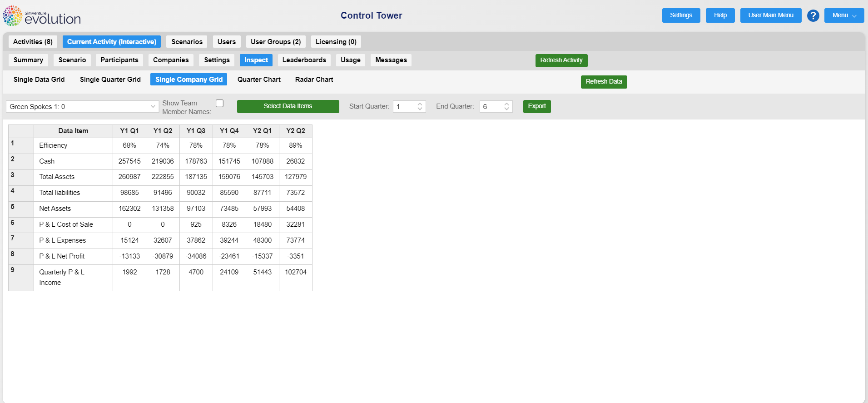Go to the Summary sub-tab
This screenshot has width=868, height=403.
tap(28, 60)
